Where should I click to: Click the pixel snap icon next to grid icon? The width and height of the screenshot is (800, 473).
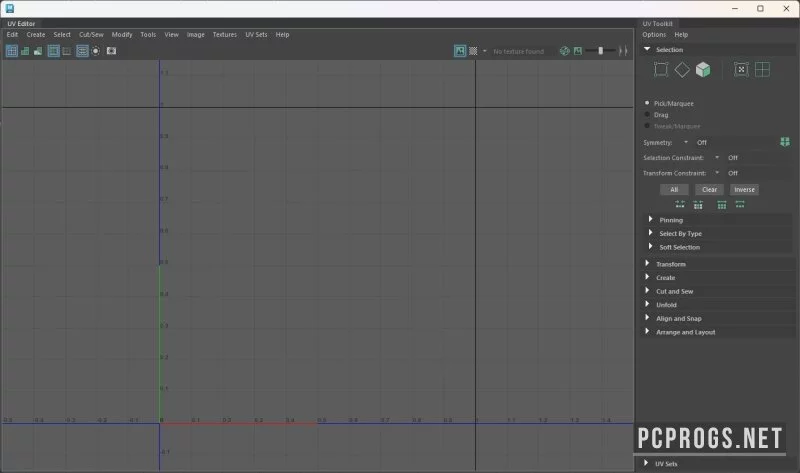tap(67, 51)
